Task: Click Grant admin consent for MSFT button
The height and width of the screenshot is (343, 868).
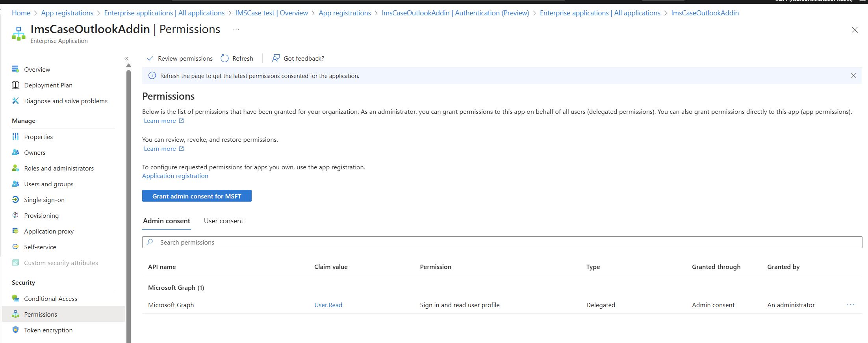Action: pyautogui.click(x=197, y=196)
